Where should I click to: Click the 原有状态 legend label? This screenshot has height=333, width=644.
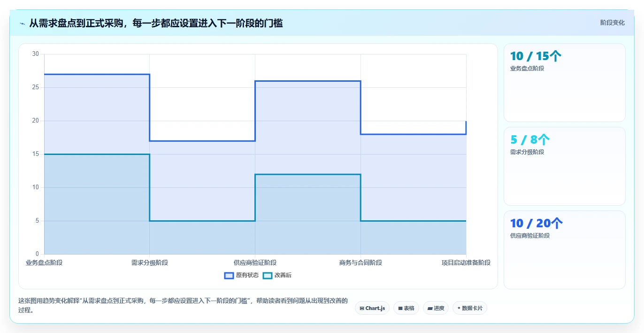(x=247, y=275)
